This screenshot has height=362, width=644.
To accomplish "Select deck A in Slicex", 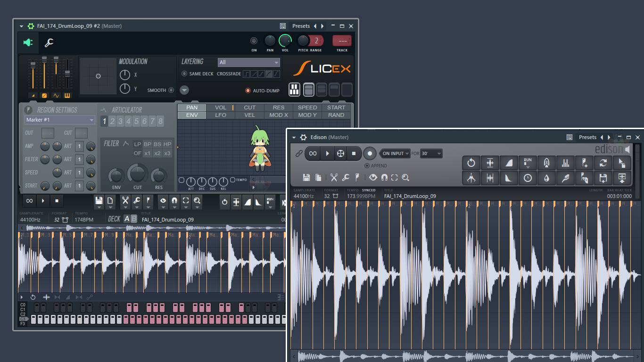I will click(127, 219).
